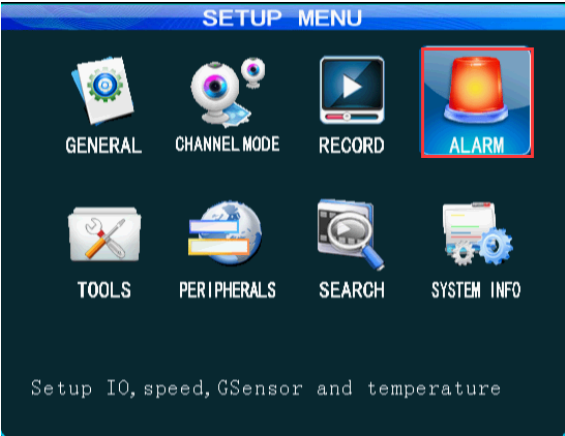Click the CHANNEL MODE label

point(227,144)
